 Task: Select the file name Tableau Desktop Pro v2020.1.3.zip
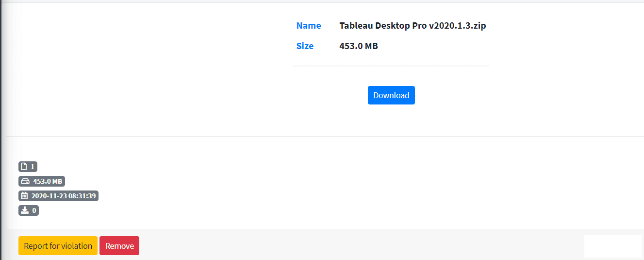click(x=413, y=26)
